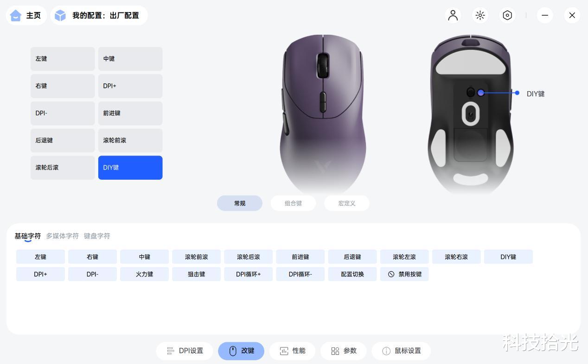Switch to DPI设置 tab
The image size is (588, 364).
pos(185,351)
